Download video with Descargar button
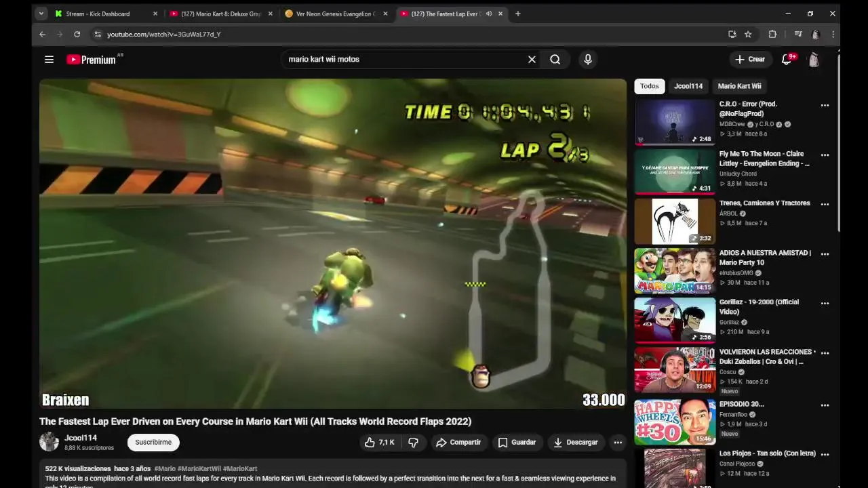 576,443
